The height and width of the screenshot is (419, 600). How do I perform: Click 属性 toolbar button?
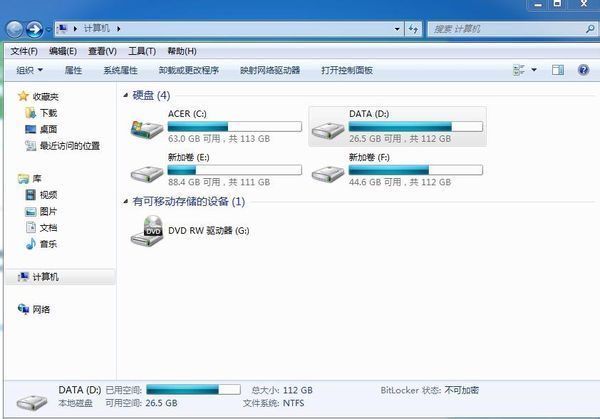pos(73,70)
